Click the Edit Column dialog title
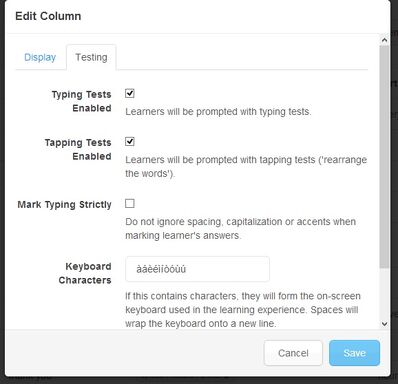398x384 pixels. click(x=48, y=16)
